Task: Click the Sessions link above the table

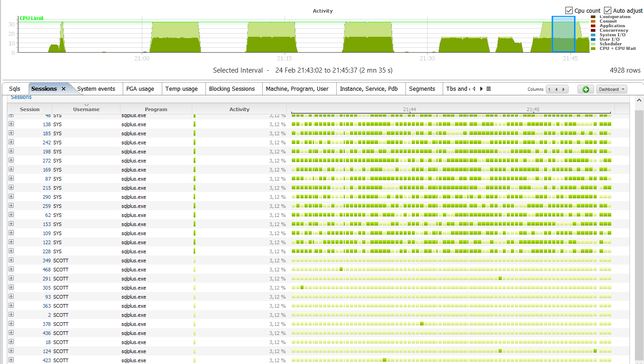Action: 21,97
